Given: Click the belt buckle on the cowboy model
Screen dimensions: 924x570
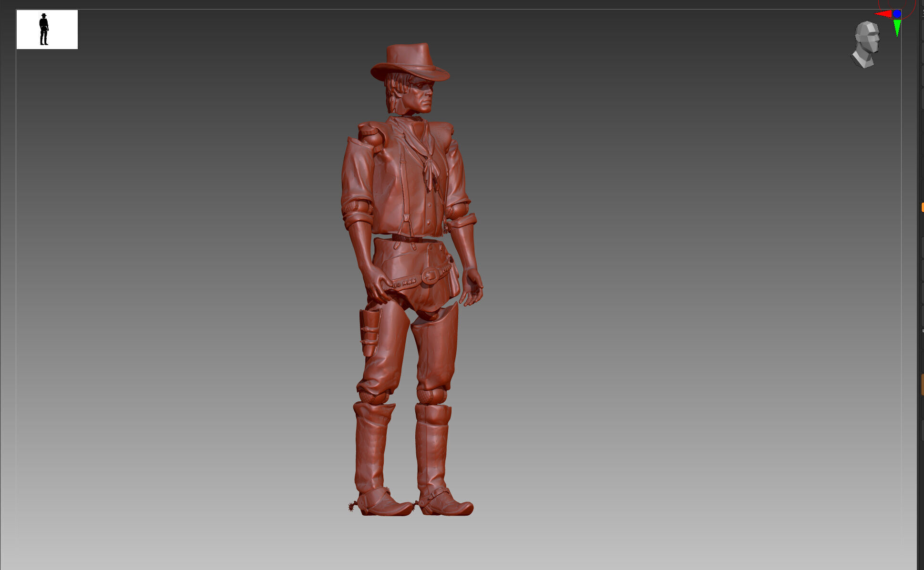Looking at the screenshot, I should (431, 275).
